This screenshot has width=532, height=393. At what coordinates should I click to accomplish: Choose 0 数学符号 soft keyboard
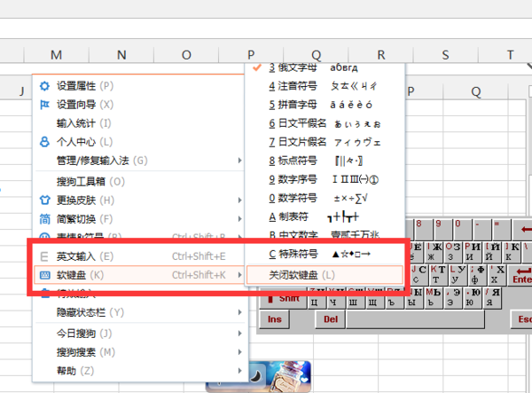(x=325, y=198)
